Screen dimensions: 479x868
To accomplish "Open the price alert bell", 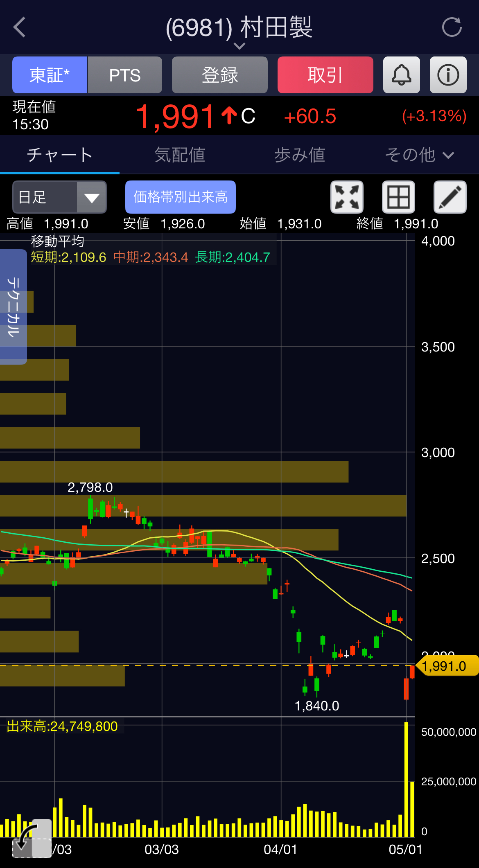I will click(x=402, y=75).
